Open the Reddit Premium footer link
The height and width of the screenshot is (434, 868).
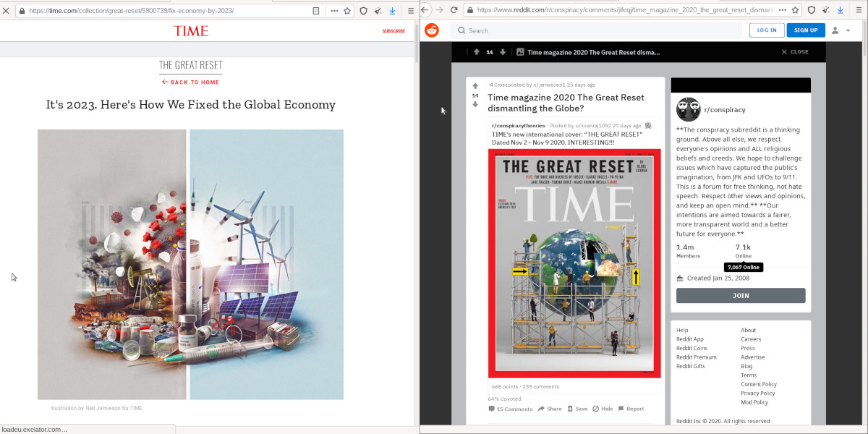[697, 357]
